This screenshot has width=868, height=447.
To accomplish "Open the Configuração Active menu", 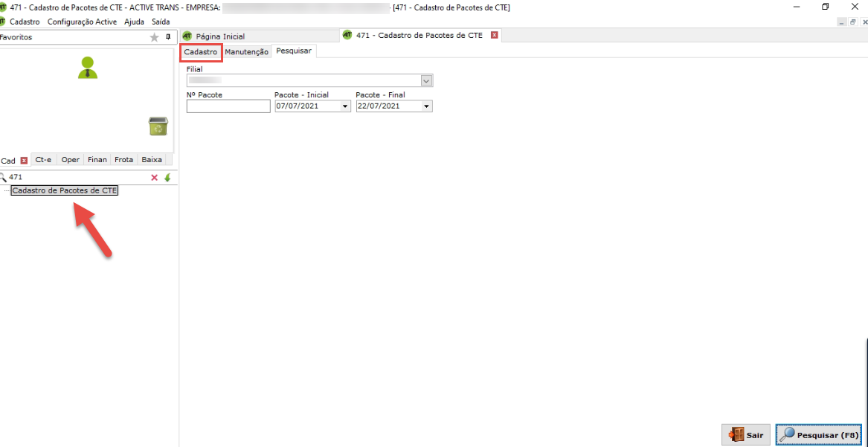I will [82, 22].
